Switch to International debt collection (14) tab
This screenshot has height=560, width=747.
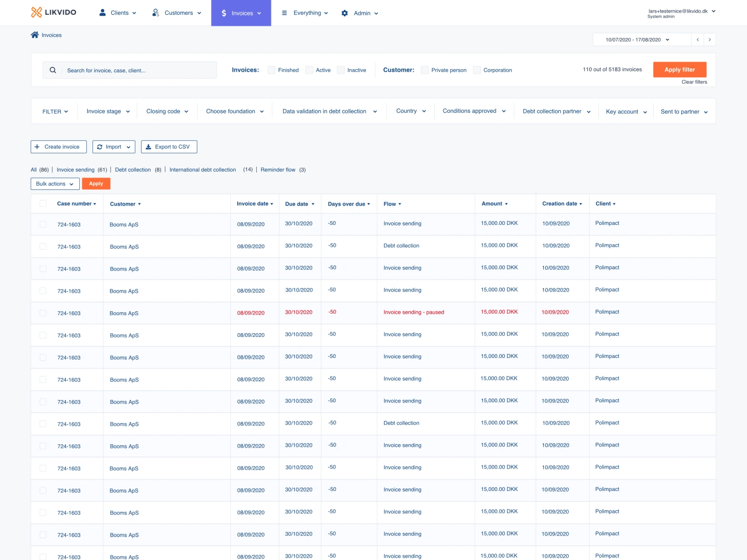coord(211,170)
